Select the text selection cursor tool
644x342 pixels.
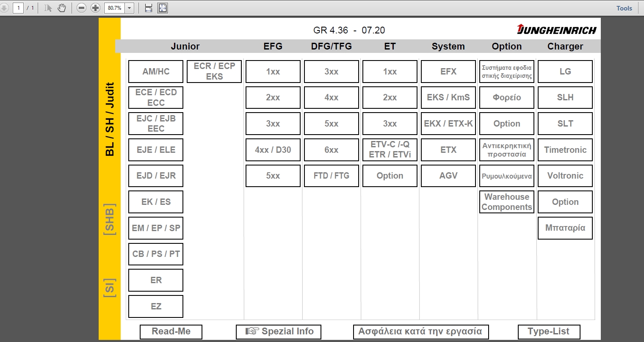click(x=48, y=8)
